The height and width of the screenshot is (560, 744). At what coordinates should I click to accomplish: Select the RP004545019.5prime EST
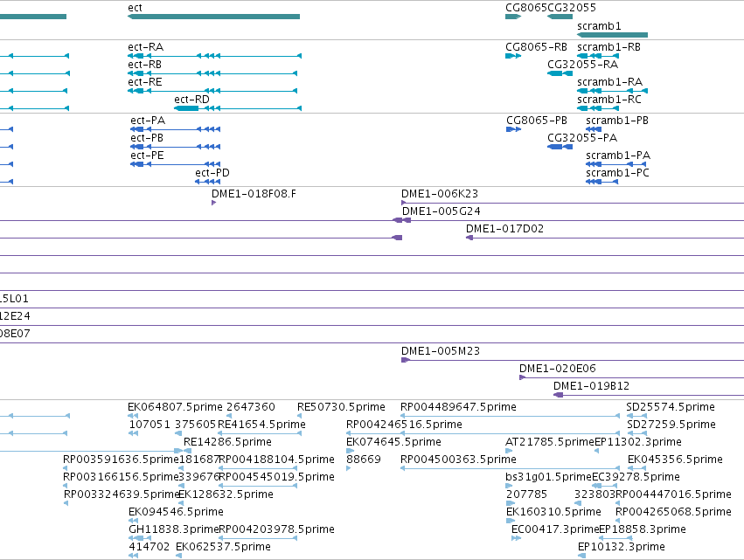click(x=258, y=486)
